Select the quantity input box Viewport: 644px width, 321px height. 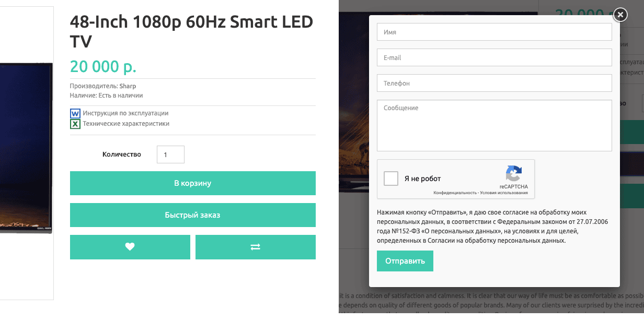[170, 154]
